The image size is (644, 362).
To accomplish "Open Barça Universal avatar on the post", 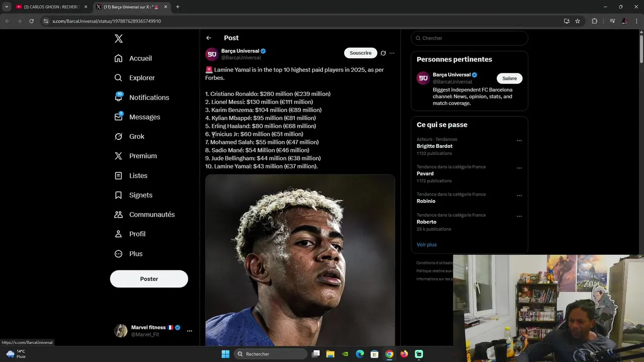I will pos(212,54).
